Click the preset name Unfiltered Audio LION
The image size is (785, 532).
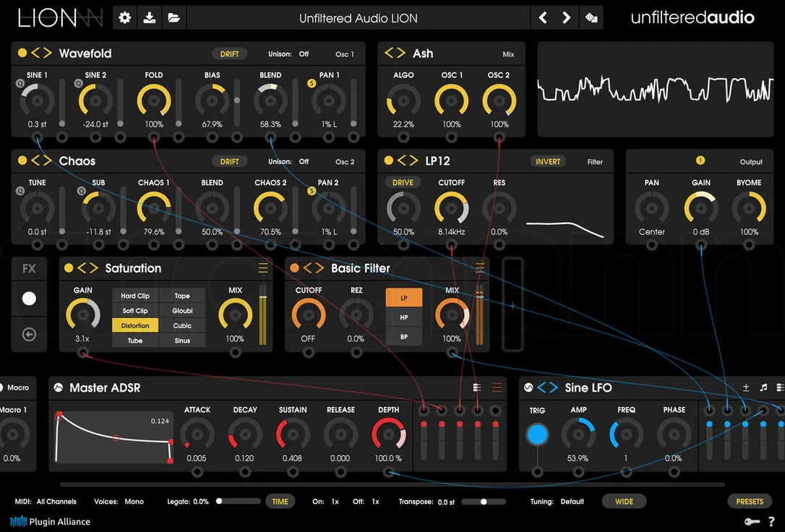click(358, 18)
